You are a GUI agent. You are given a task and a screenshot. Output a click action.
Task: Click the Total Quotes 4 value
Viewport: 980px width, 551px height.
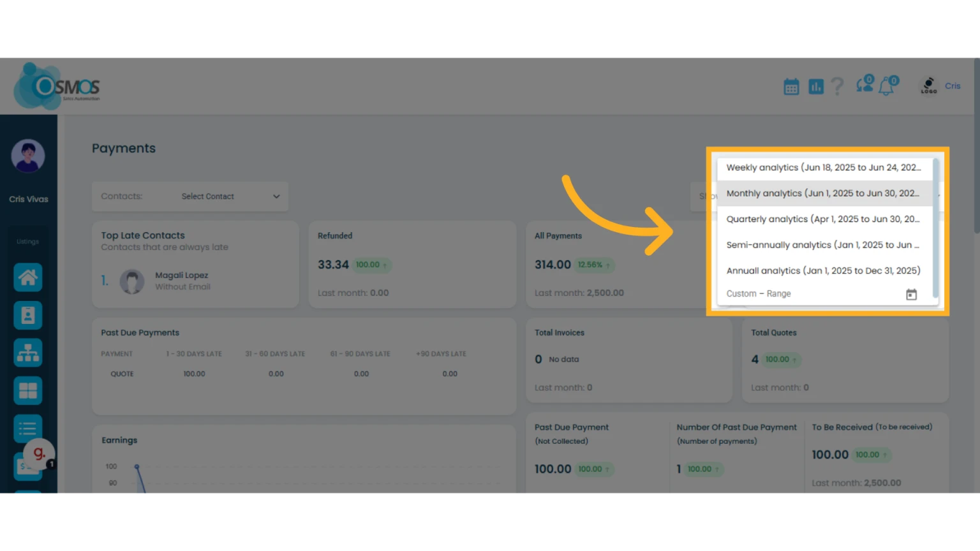coord(755,359)
